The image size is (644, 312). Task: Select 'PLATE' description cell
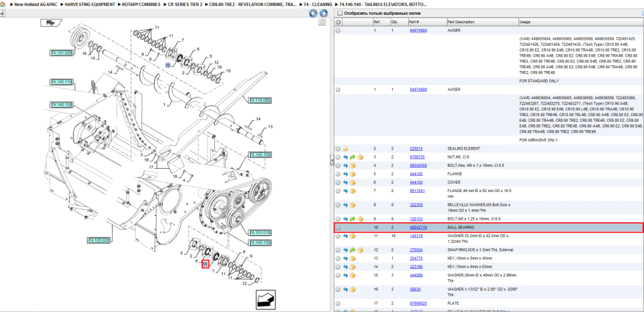[x=453, y=304]
